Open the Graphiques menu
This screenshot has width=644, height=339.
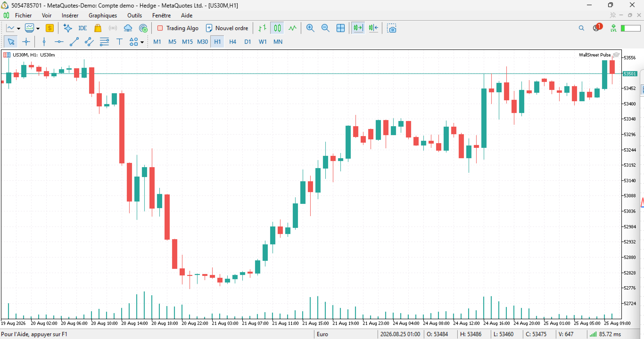(103, 16)
